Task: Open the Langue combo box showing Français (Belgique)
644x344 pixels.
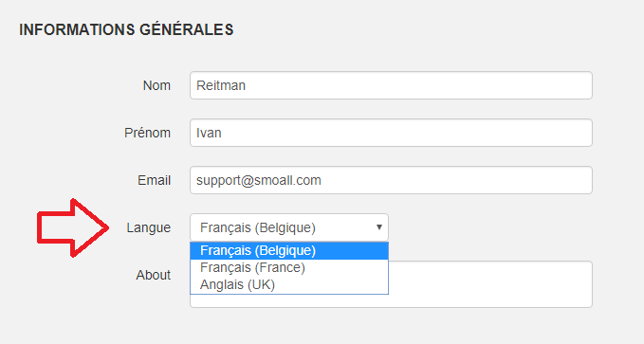Action: click(289, 227)
